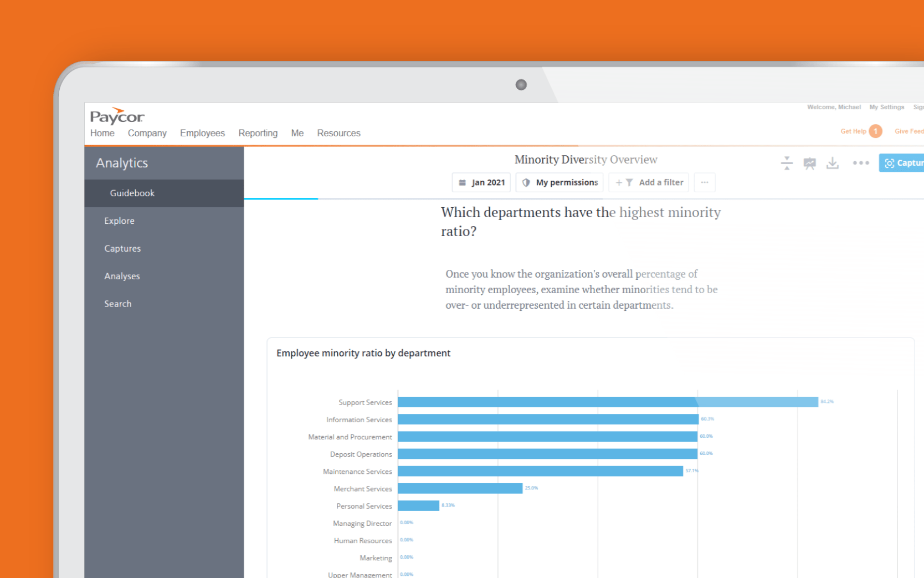Click the Support Services bar

[x=608, y=402]
